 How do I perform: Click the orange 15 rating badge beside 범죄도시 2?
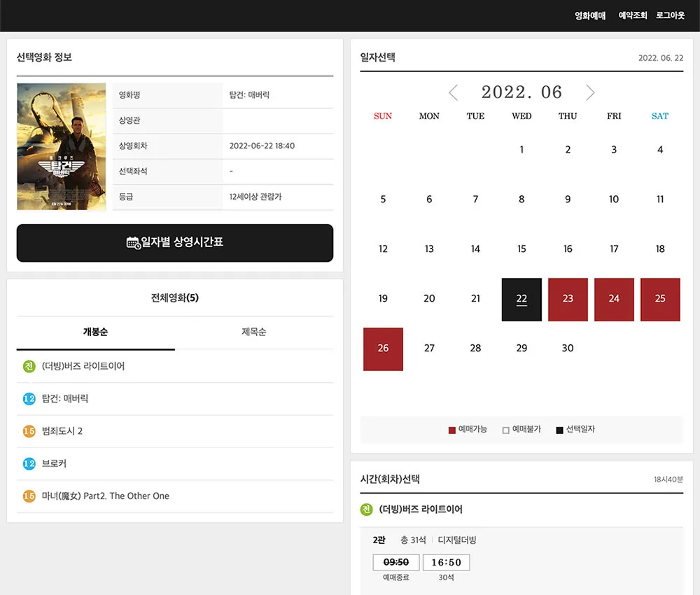point(29,431)
